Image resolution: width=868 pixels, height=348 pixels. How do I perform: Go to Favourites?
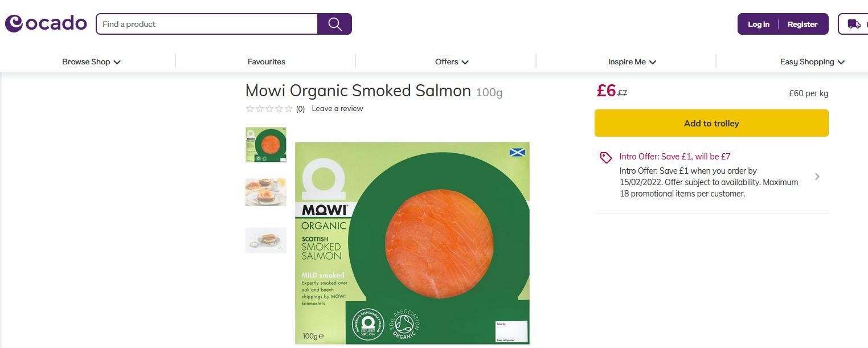[x=267, y=62]
